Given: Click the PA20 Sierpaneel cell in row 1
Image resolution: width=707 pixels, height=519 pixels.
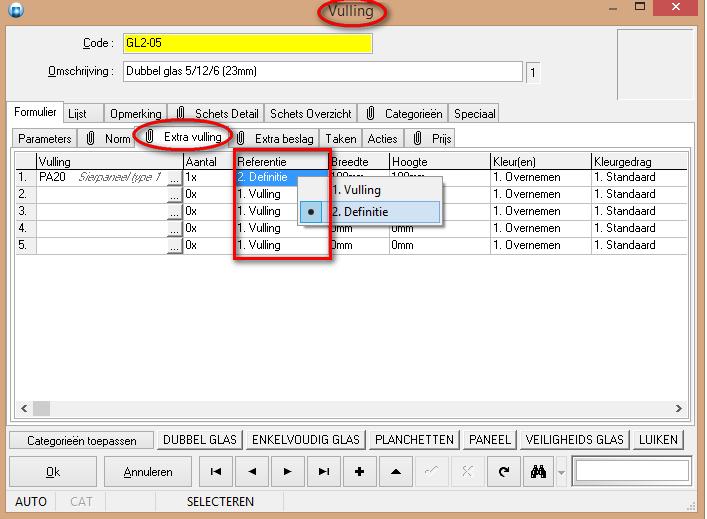Looking at the screenshot, I should [102, 177].
